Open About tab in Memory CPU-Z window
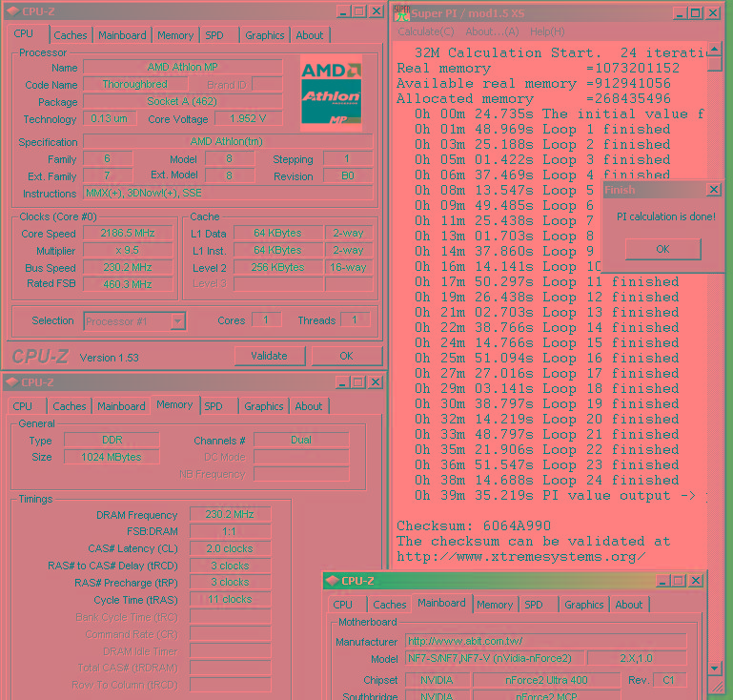Image resolution: width=733 pixels, height=700 pixels. (x=309, y=406)
